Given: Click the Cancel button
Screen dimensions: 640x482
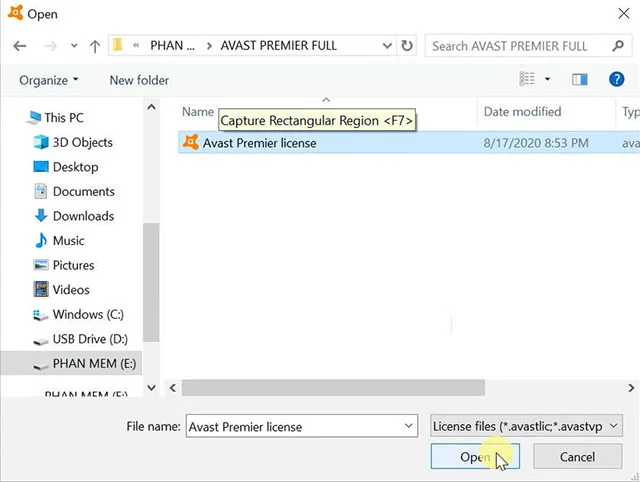Looking at the screenshot, I should point(577,456).
